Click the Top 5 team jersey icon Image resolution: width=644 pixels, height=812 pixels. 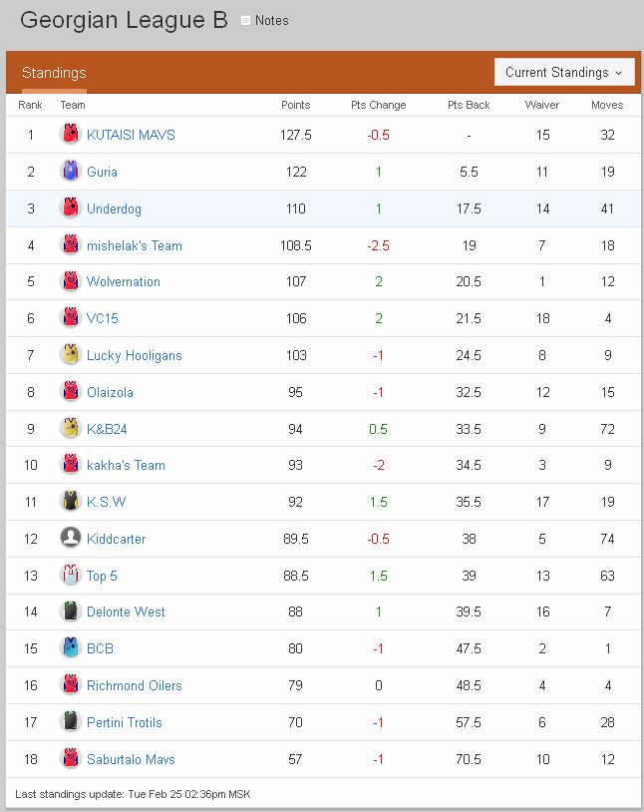coord(70,576)
